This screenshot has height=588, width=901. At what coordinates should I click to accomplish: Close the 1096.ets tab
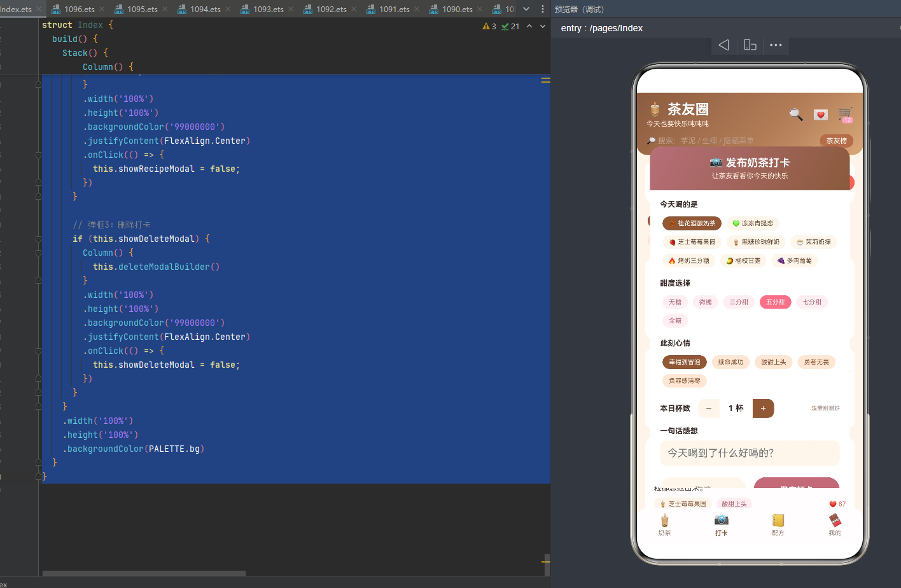(102, 9)
